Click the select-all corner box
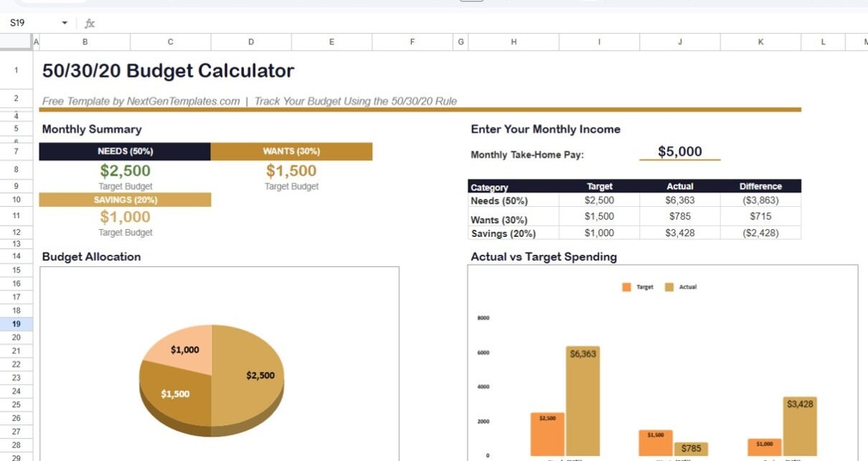 point(16,42)
